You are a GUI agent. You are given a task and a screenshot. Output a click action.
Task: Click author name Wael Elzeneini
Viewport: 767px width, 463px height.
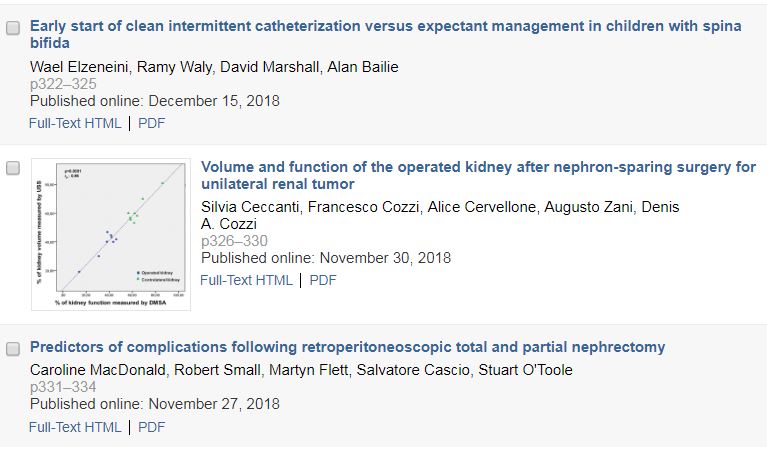point(79,67)
